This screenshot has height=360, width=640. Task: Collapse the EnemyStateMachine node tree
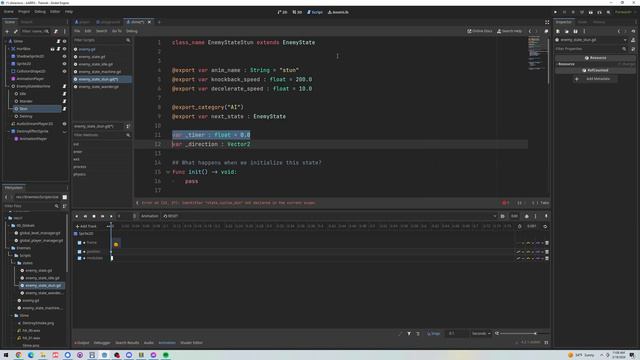point(9,86)
